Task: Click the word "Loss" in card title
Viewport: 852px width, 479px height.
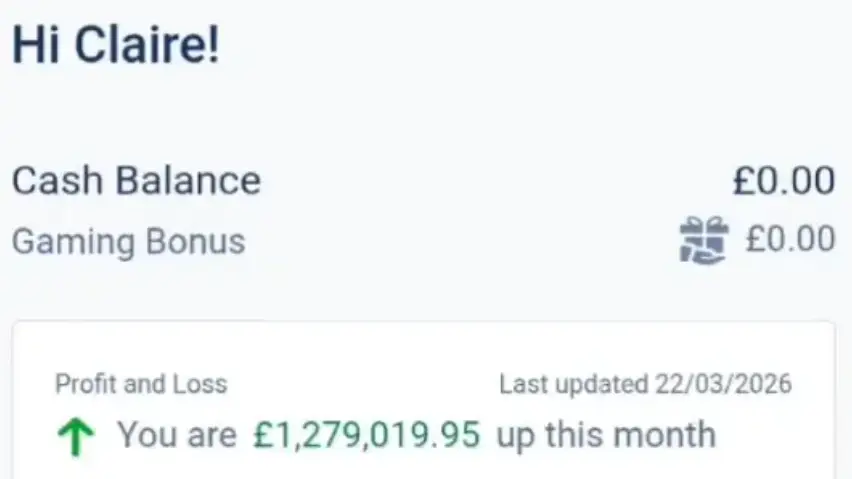Action: click(x=205, y=384)
